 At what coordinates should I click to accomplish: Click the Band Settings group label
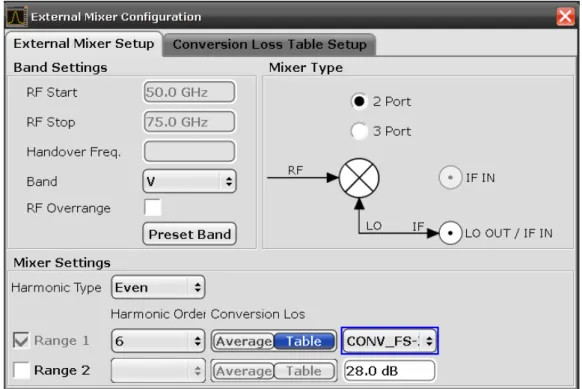(x=60, y=68)
